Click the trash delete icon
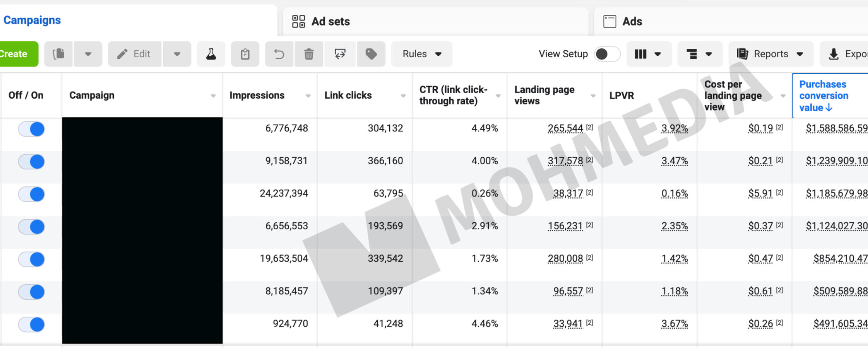Viewport: 868px width, 348px height. pyautogui.click(x=309, y=54)
